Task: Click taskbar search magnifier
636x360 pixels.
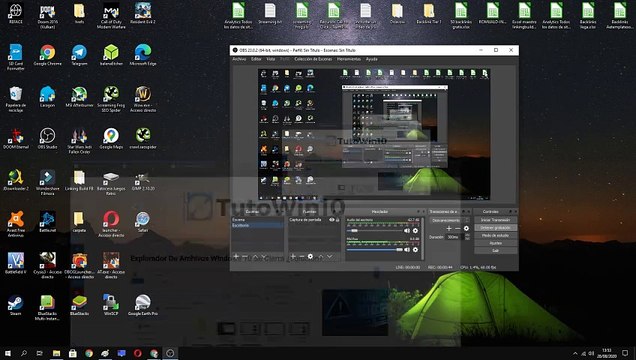Action: (24, 353)
